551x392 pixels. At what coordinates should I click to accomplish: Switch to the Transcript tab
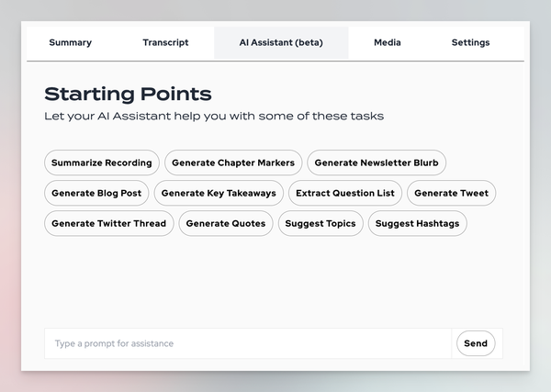(165, 42)
